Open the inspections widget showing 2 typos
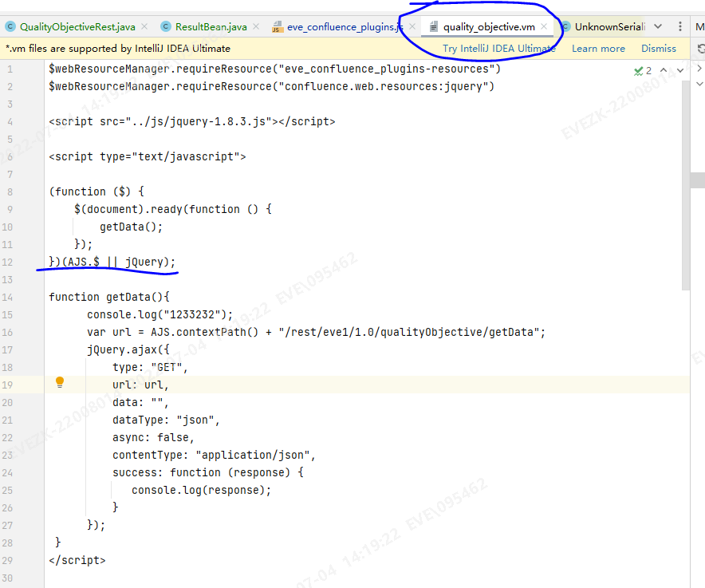Viewport: 705px width, 588px height. tap(643, 71)
